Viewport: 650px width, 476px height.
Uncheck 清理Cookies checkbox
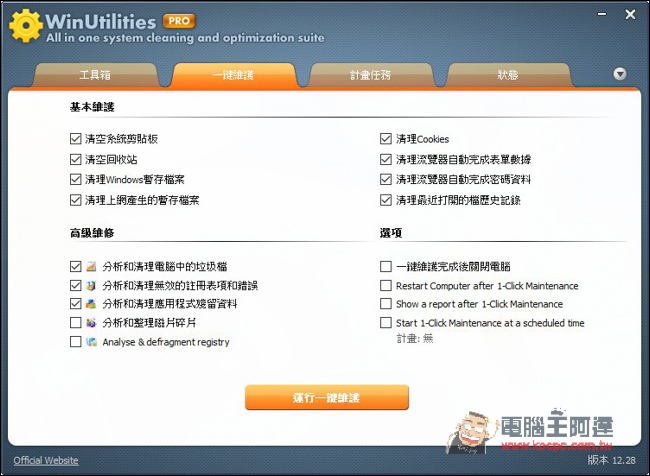[386, 138]
